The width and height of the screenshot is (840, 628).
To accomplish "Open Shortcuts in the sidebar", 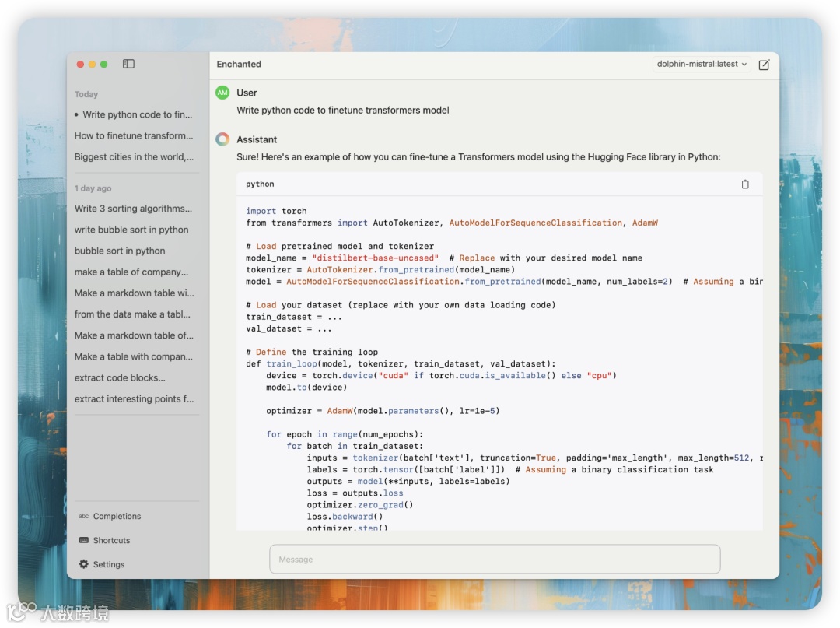I will [x=111, y=540].
